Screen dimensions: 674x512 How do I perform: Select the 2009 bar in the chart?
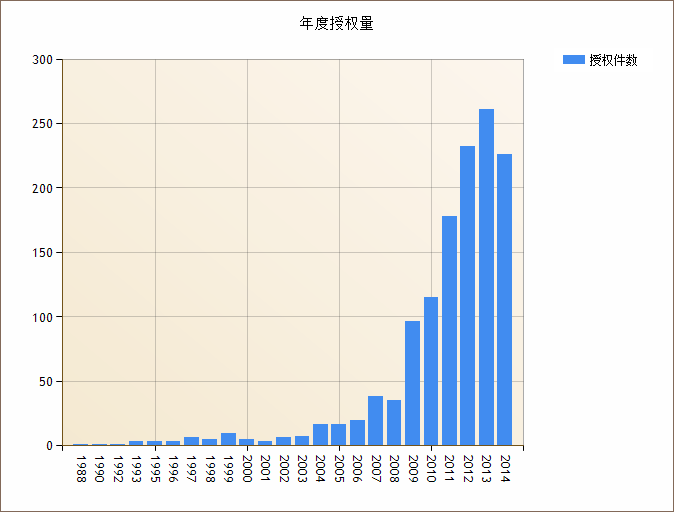pos(413,383)
